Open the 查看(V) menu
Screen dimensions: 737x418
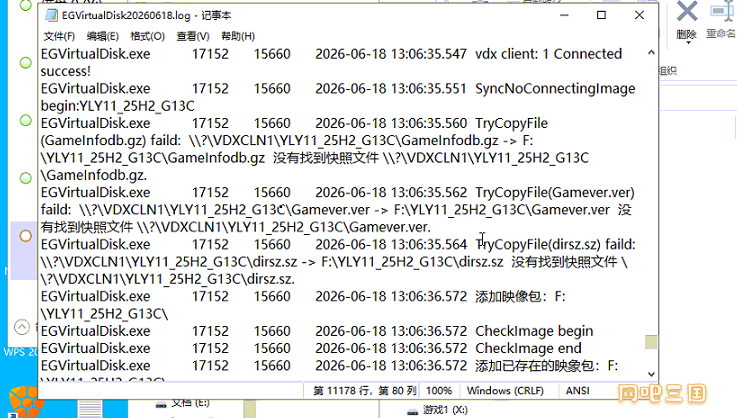(193, 36)
